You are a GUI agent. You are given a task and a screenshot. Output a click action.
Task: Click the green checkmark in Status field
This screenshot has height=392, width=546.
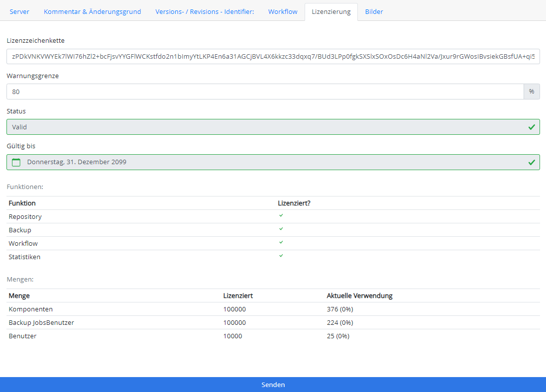click(532, 127)
